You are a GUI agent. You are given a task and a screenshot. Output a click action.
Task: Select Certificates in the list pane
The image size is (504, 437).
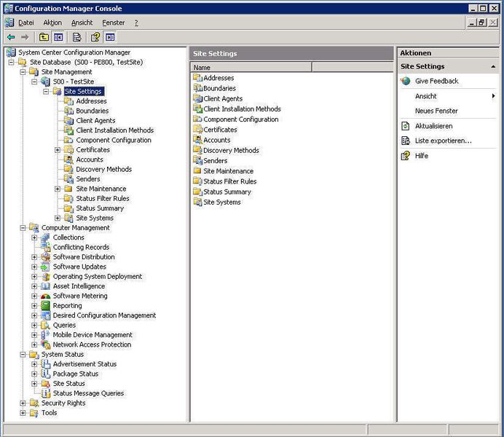[220, 130]
